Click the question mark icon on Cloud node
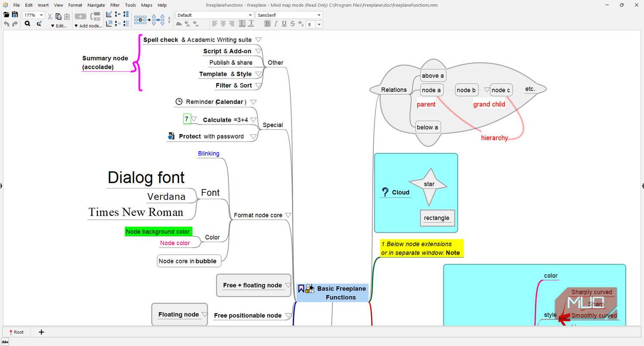The image size is (644, 346). pyautogui.click(x=385, y=192)
